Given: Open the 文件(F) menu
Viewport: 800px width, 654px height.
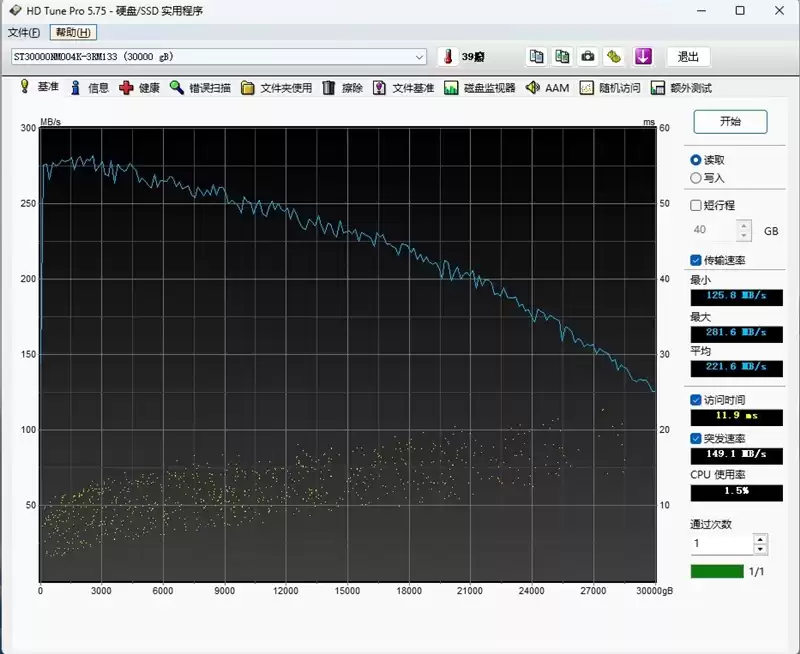Looking at the screenshot, I should 24,33.
